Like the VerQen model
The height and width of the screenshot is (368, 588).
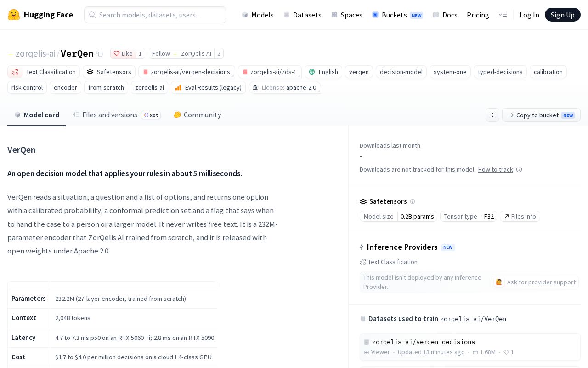click(123, 53)
